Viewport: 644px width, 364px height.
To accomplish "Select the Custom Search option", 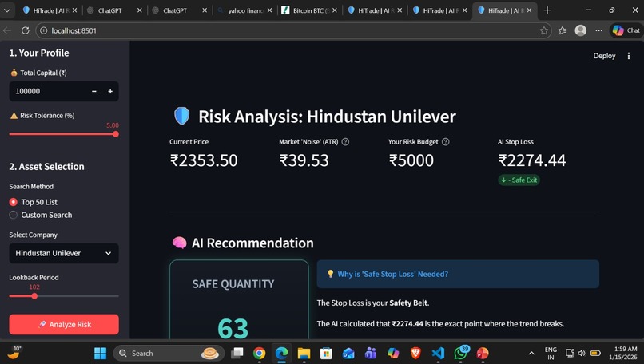I will coord(41,215).
